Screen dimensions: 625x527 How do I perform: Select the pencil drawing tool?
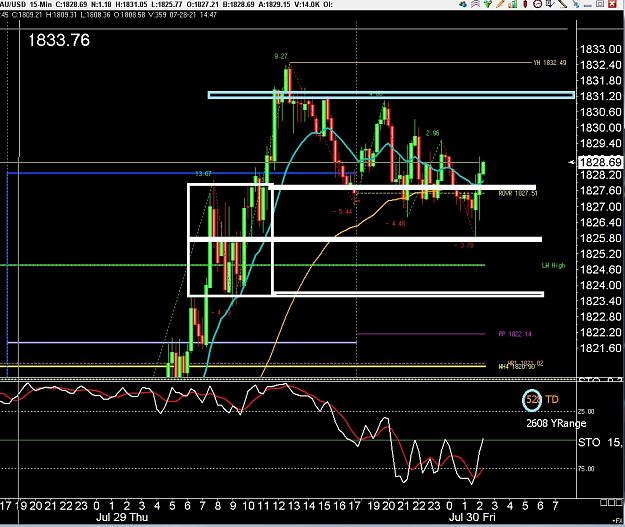point(500,4)
